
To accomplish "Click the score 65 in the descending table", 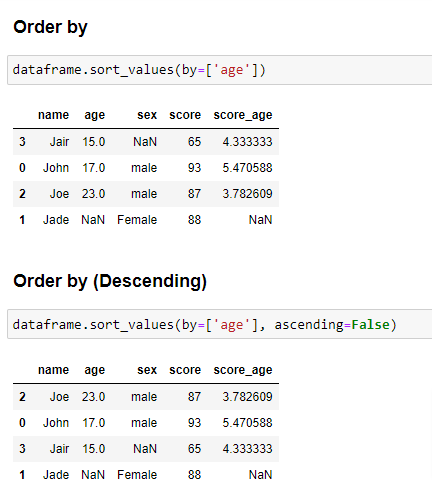I will (194, 449).
